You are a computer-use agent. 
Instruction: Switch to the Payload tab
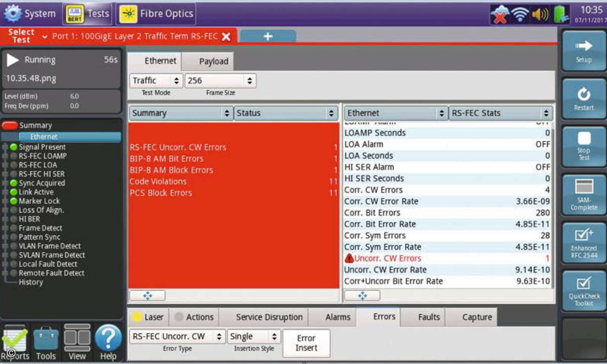[208, 62]
